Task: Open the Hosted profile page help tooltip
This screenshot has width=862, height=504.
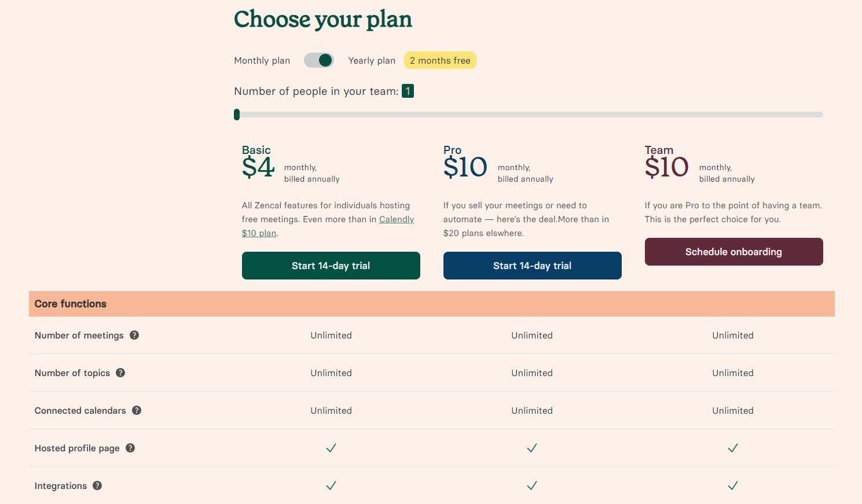Action: coord(130,448)
